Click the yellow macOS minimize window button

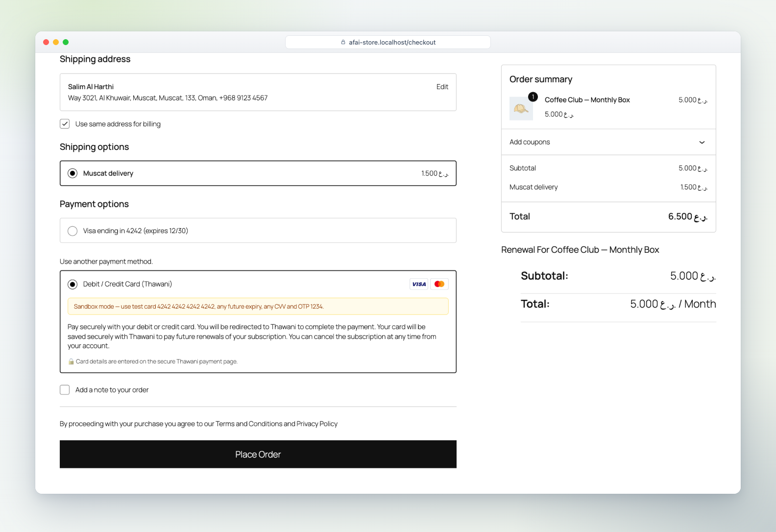pos(56,42)
